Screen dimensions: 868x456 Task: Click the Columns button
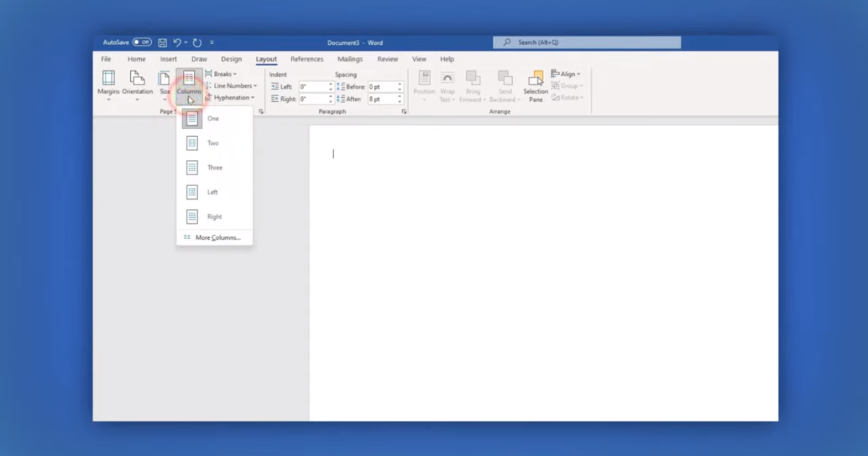tap(189, 85)
